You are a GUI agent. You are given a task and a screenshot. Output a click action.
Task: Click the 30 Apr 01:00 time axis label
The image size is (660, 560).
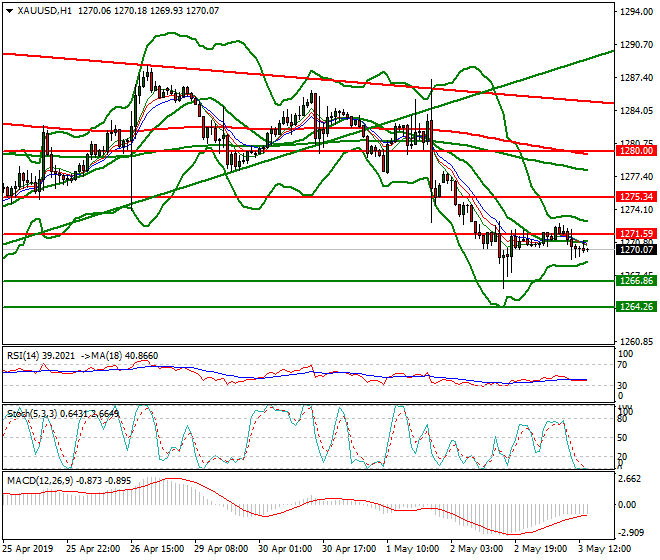coord(285,549)
